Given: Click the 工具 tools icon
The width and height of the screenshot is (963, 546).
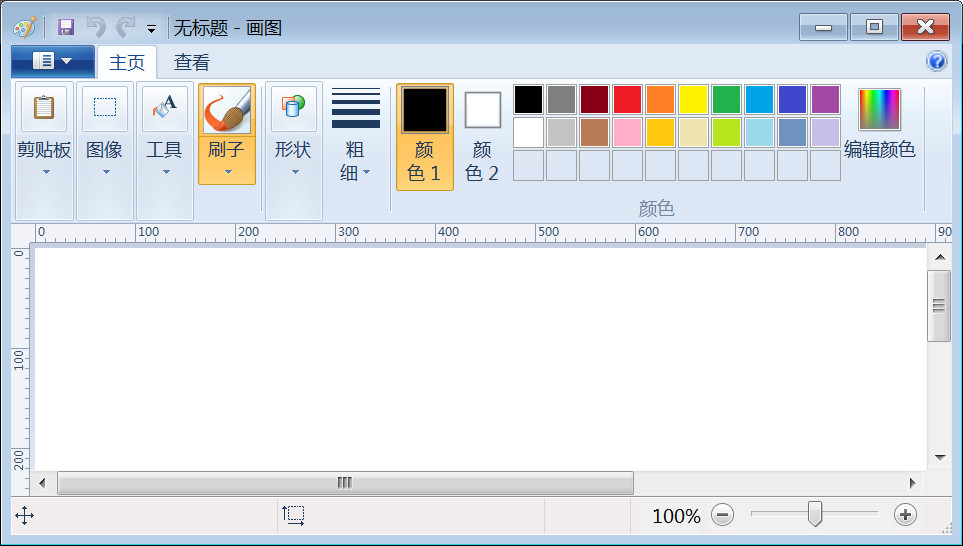Looking at the screenshot, I should click(x=165, y=108).
